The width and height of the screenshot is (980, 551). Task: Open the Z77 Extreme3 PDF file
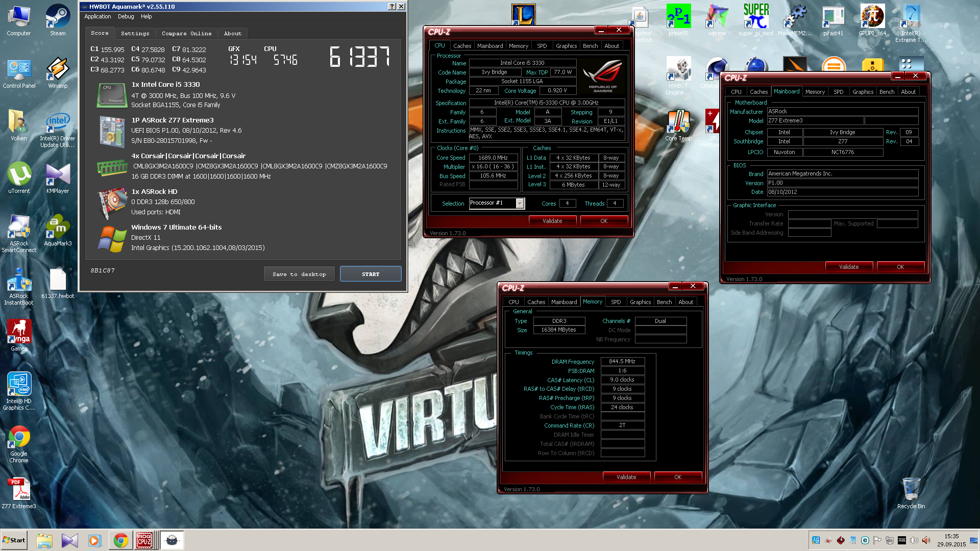(19, 493)
